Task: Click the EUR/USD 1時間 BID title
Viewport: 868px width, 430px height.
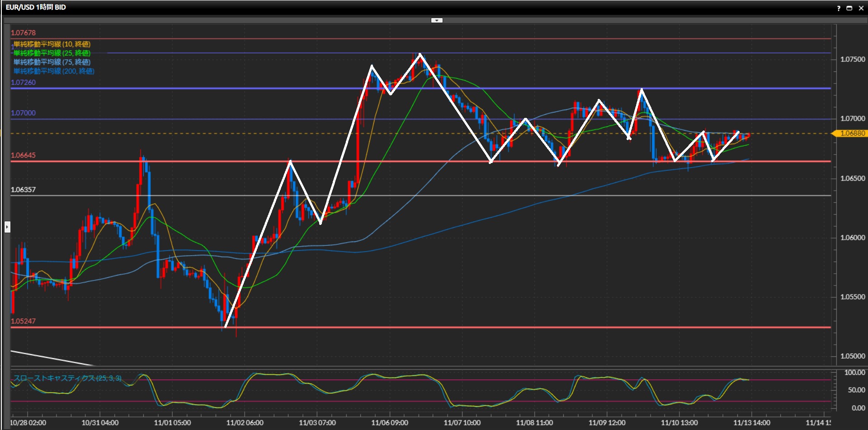Action: (36, 7)
